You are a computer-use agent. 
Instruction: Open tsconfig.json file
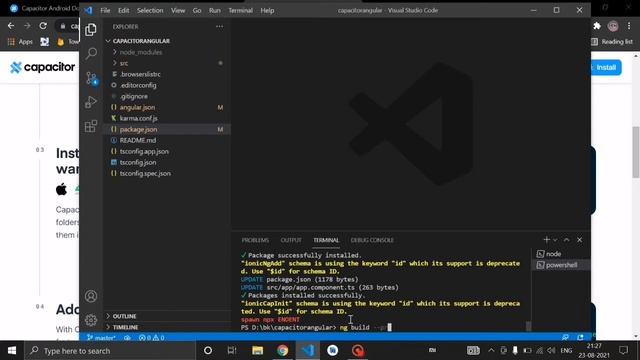tap(167, 162)
